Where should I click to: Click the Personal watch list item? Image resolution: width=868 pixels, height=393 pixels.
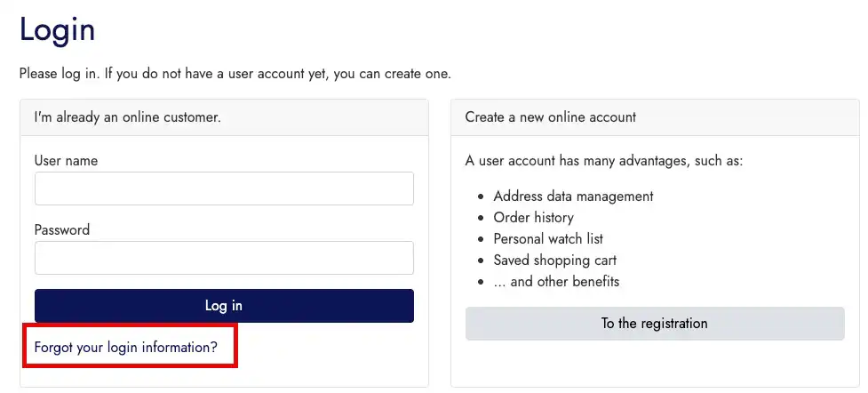point(550,239)
